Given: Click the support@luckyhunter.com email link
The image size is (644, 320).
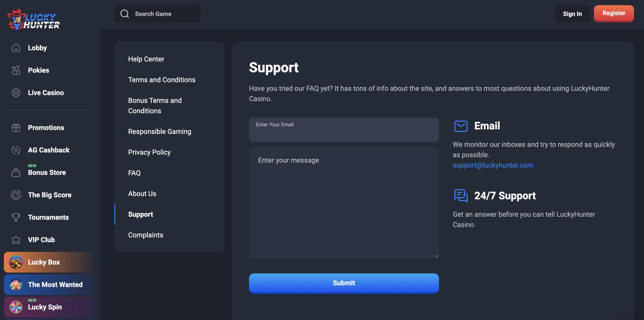Looking at the screenshot, I should pyautogui.click(x=493, y=165).
